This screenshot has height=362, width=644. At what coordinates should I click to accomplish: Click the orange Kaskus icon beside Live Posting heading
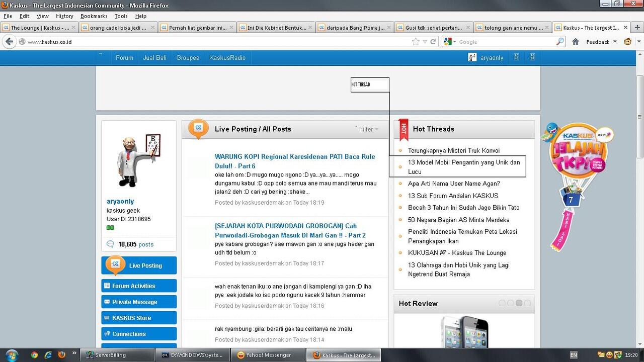point(198,129)
